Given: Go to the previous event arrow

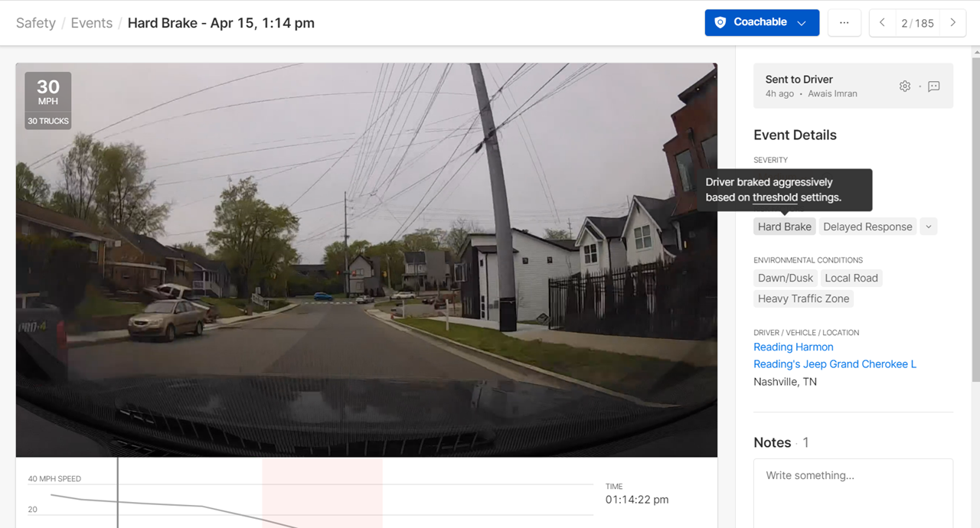Looking at the screenshot, I should click(882, 23).
